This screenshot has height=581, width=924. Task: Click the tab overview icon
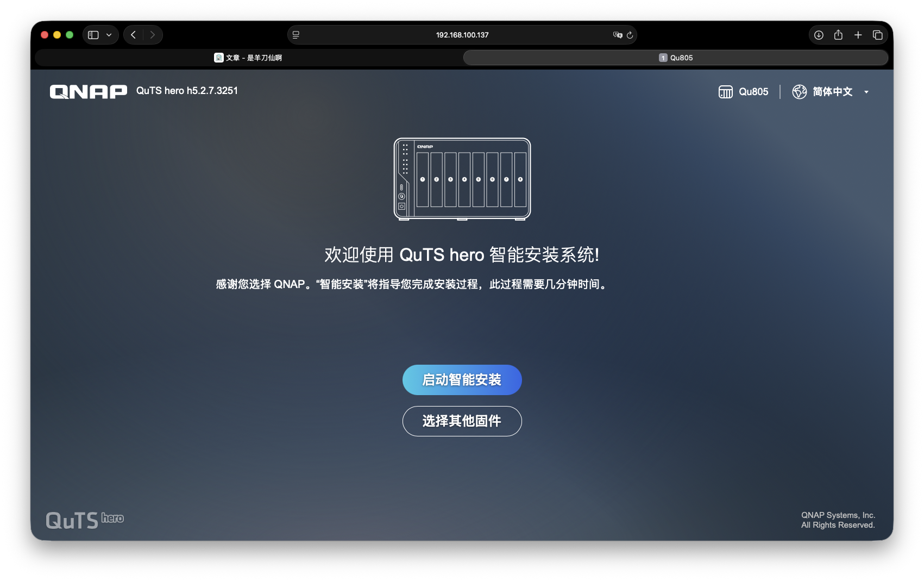coord(877,35)
